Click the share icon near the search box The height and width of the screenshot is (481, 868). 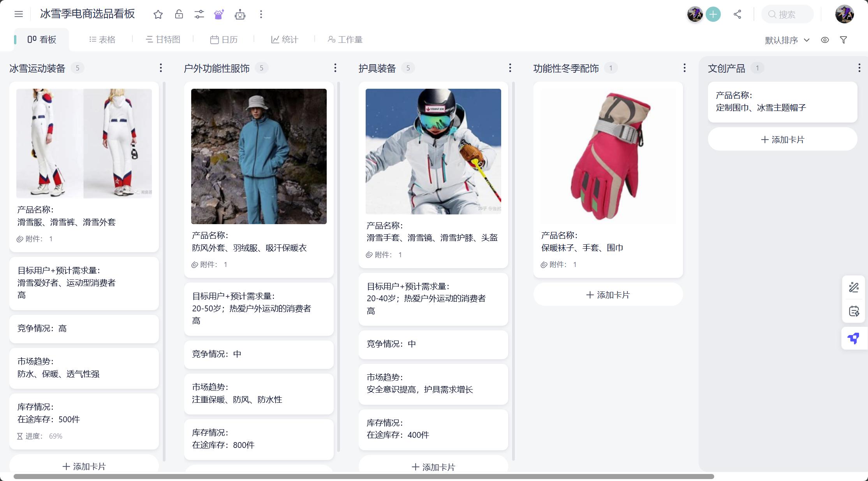737,14
